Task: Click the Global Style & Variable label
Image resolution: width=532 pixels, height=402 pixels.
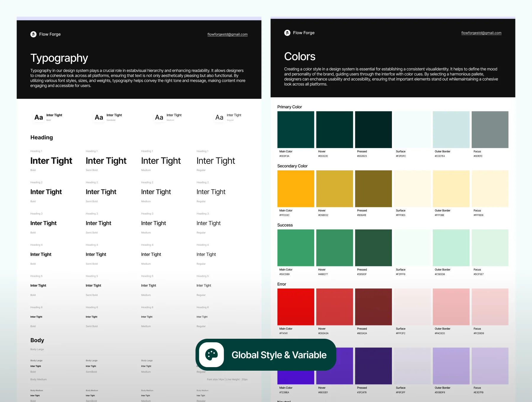Action: pyautogui.click(x=279, y=355)
